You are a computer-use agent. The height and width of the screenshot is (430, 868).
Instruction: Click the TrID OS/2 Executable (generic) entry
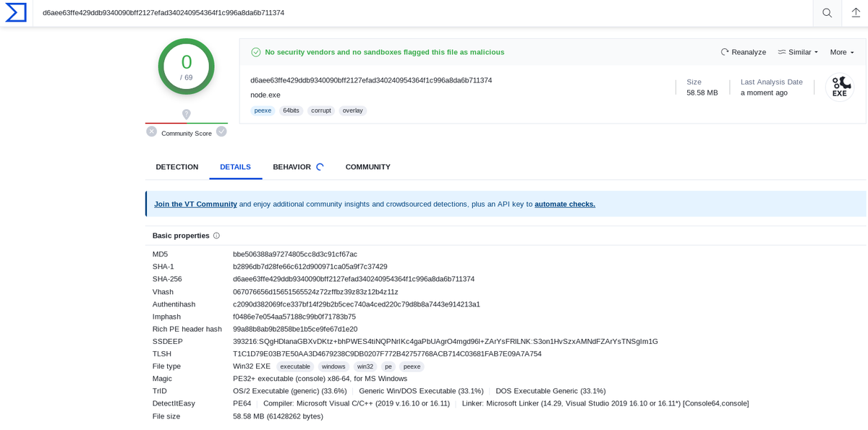[290, 391]
